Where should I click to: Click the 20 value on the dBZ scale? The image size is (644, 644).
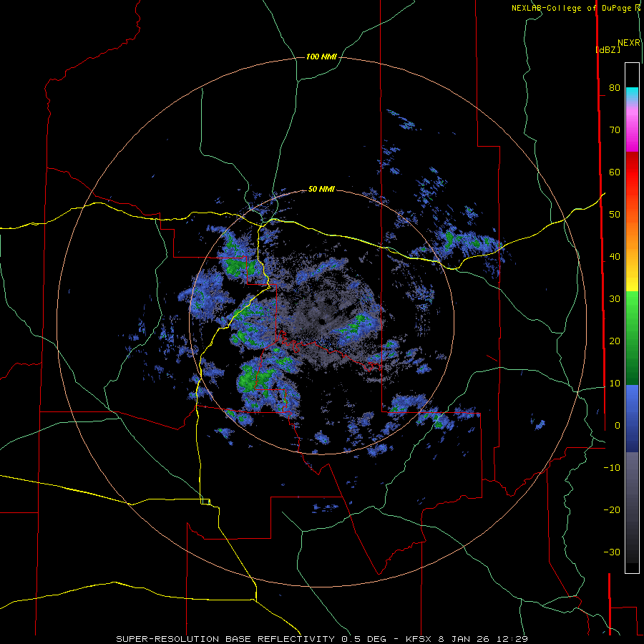click(615, 341)
